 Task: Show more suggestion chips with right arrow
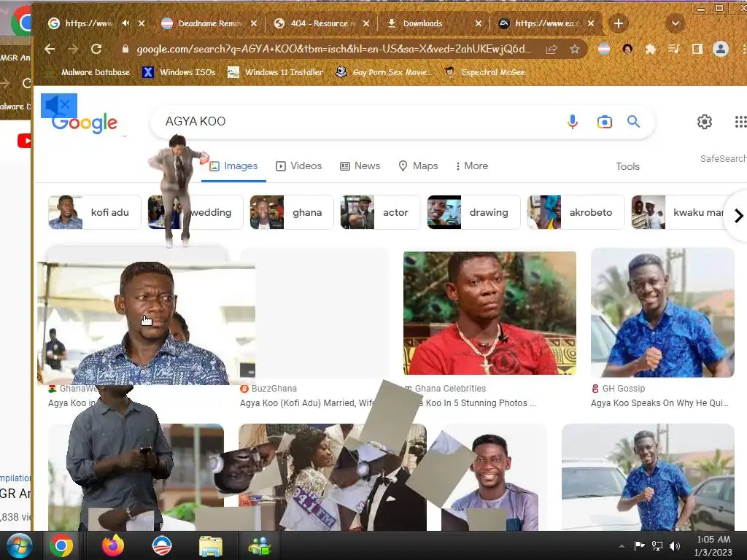coord(738,216)
